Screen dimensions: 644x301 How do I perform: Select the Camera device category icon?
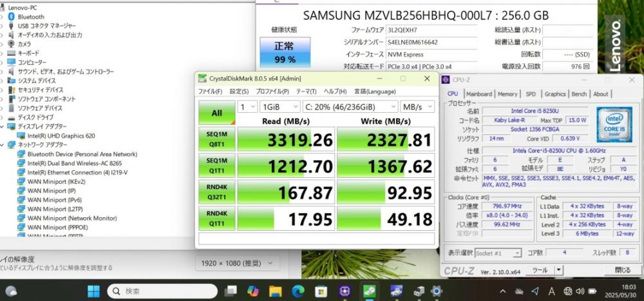click(x=11, y=44)
